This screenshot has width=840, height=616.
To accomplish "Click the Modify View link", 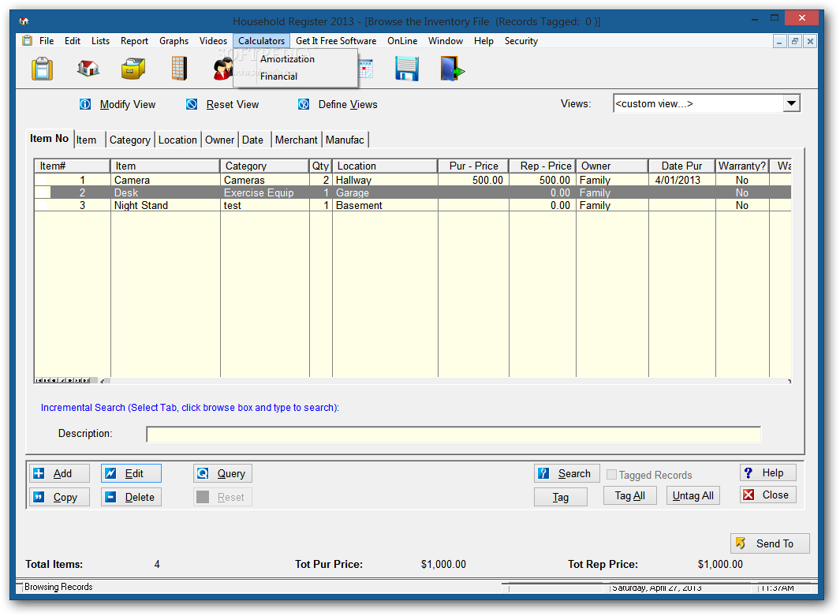I will (x=128, y=104).
